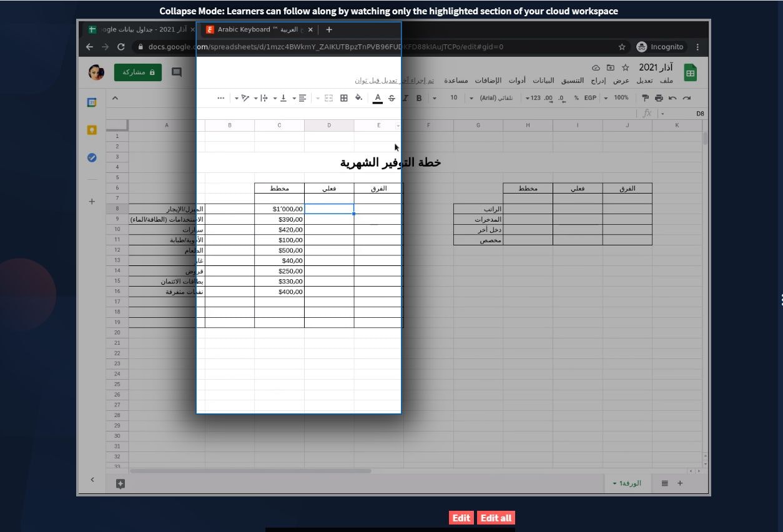783x532 pixels.
Task: Open the 100% zoom dropdown
Action: pyautogui.click(x=617, y=98)
